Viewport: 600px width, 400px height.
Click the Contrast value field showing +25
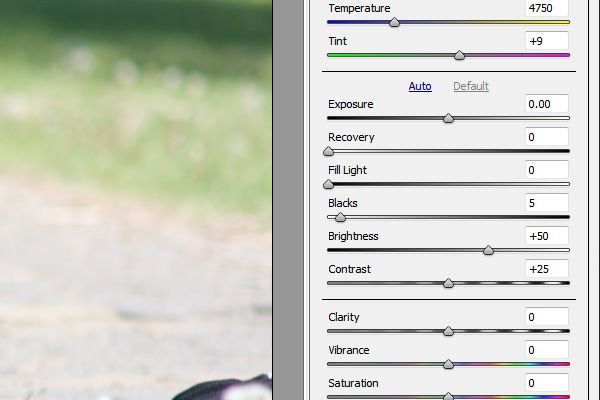click(546, 269)
